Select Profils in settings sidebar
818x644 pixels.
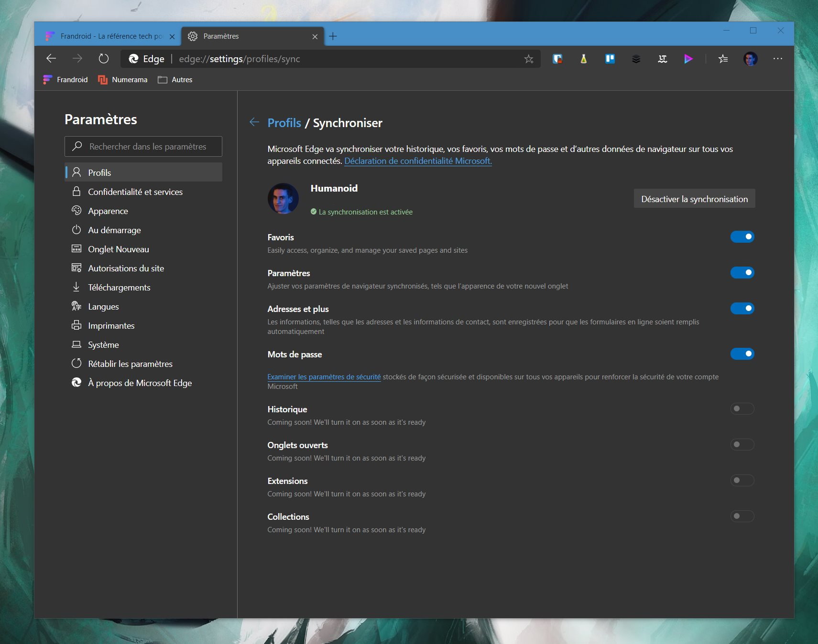[x=143, y=172]
